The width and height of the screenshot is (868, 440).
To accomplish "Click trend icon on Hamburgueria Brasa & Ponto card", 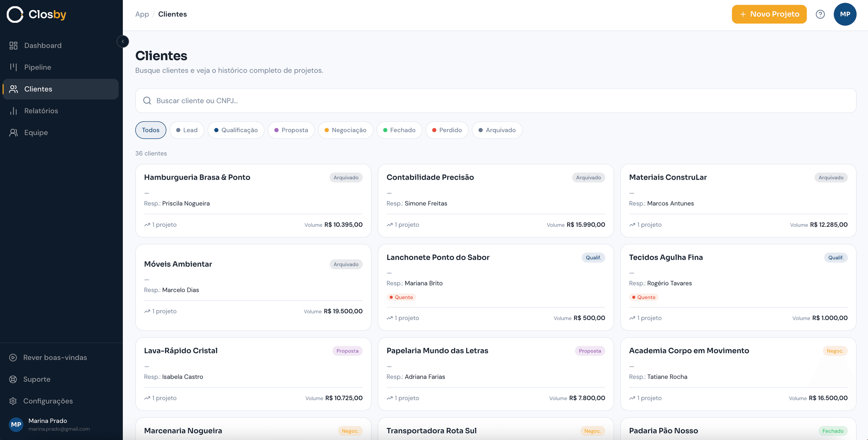I will tap(147, 225).
